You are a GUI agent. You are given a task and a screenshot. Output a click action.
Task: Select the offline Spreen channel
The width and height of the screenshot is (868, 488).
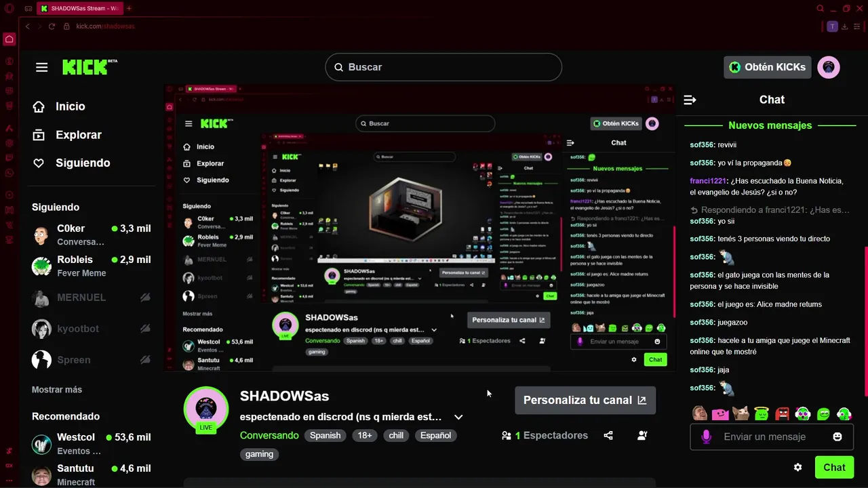click(92, 360)
